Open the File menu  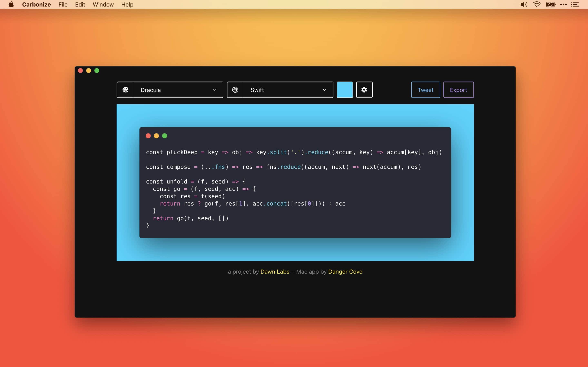coord(63,5)
